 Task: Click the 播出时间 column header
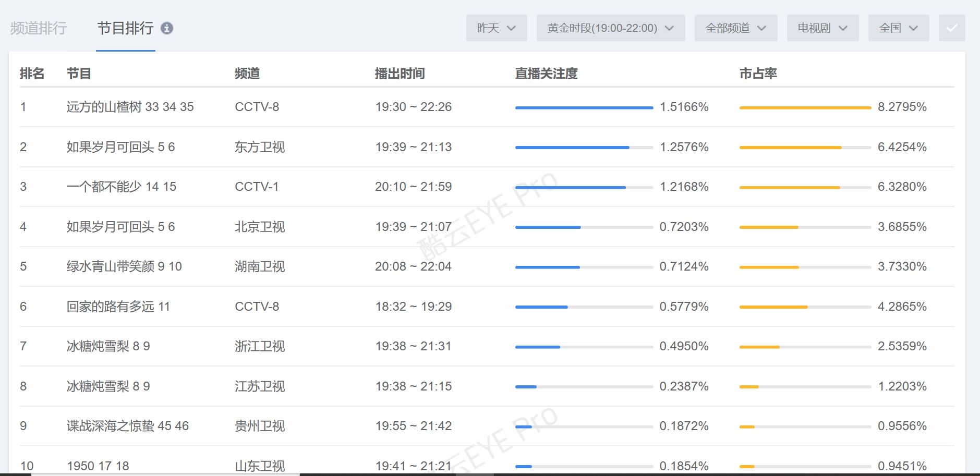click(x=400, y=74)
